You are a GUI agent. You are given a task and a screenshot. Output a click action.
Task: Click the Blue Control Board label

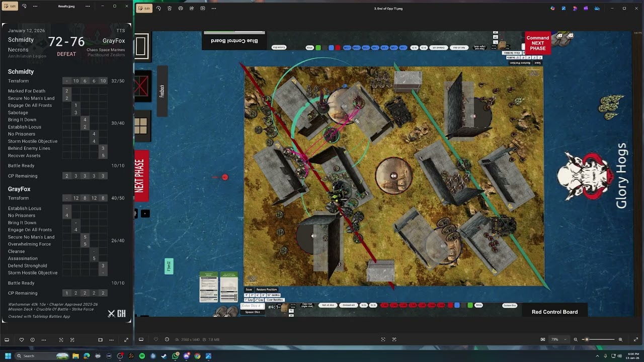(x=234, y=41)
